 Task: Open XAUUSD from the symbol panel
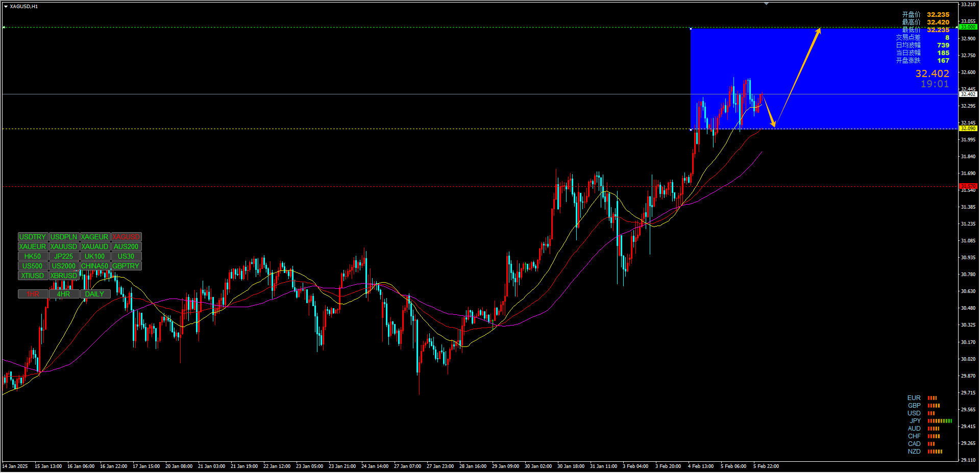[64, 246]
